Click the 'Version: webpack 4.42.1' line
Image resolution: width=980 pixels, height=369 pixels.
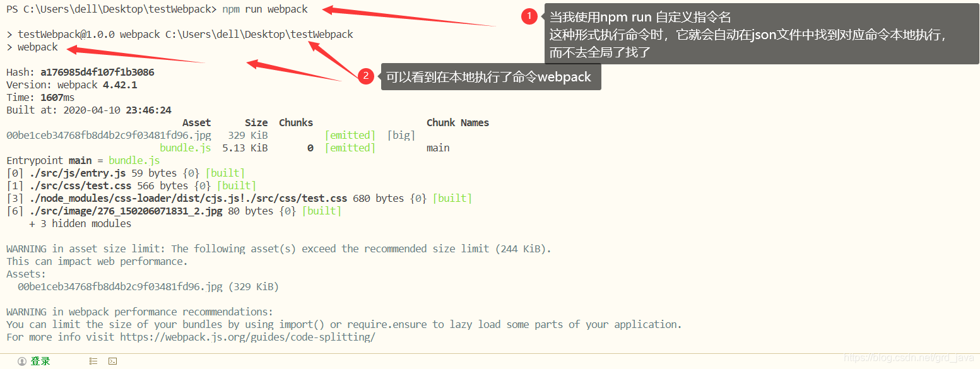tap(72, 85)
